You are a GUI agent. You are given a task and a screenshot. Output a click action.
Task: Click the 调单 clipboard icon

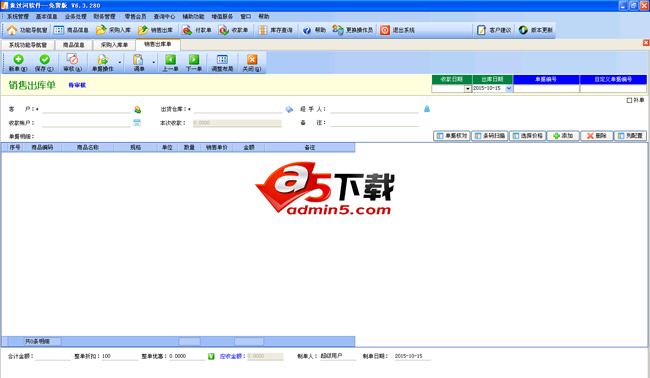138,59
